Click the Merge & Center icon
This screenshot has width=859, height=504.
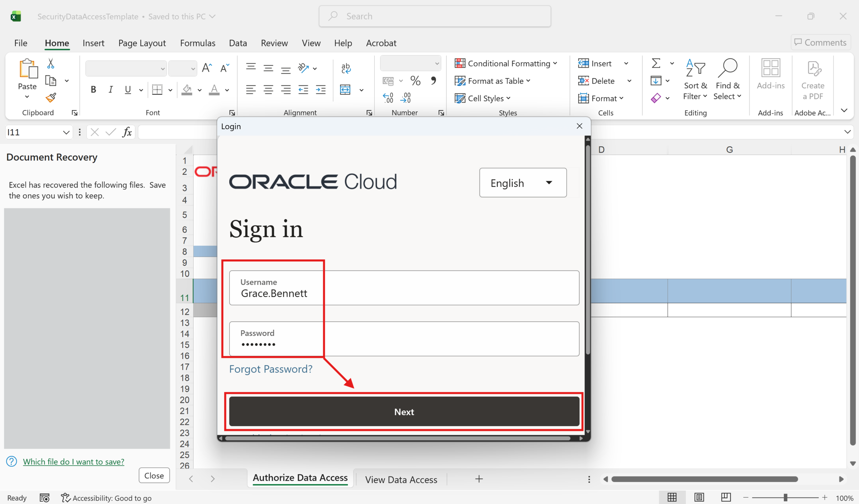click(345, 90)
